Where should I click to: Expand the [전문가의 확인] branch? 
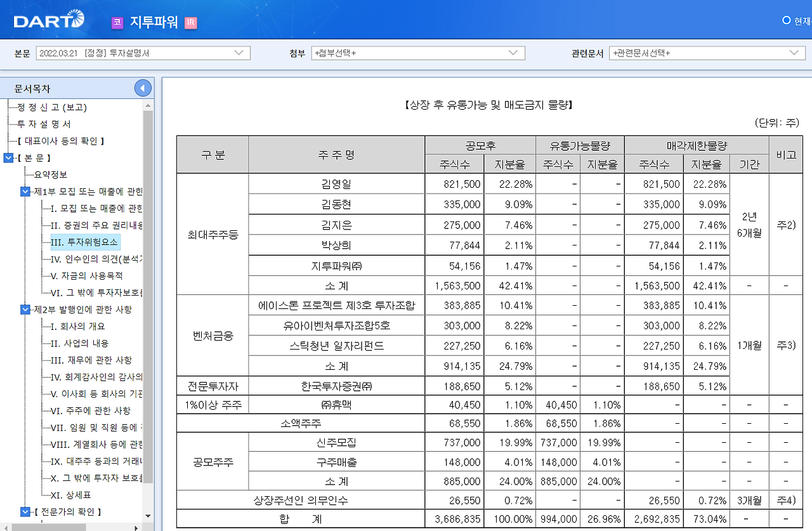coord(24,511)
